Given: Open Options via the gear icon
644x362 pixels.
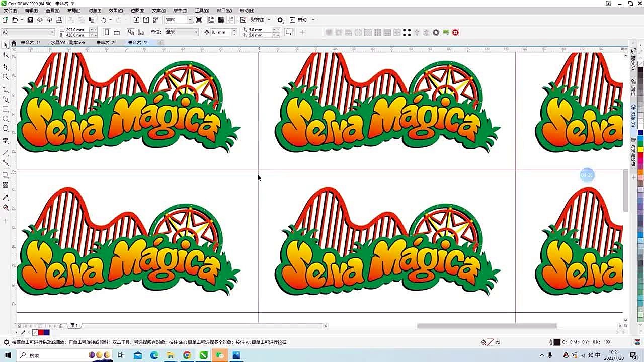Looking at the screenshot, I should [280, 20].
